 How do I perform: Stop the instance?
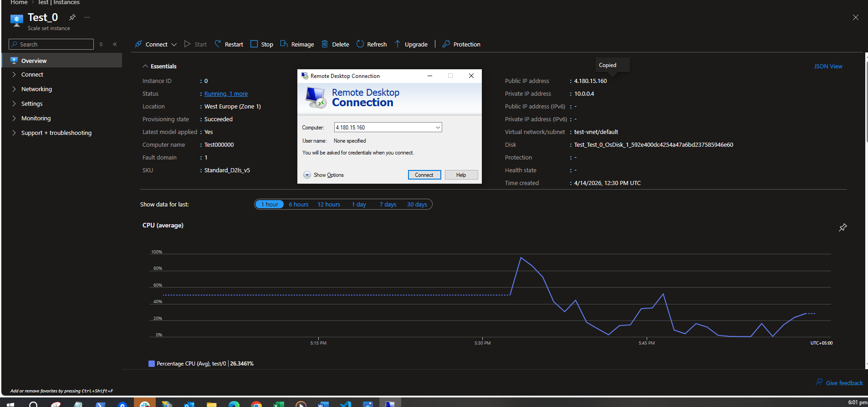[262, 44]
